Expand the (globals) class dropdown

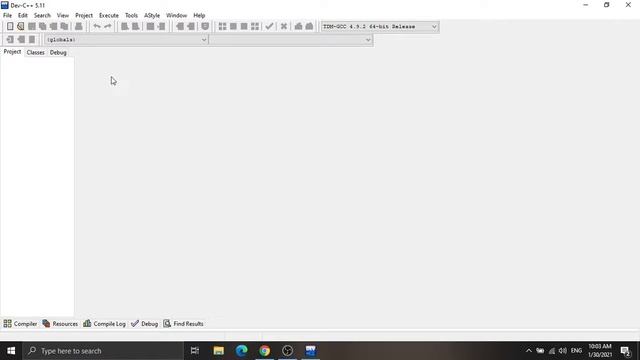point(127,40)
